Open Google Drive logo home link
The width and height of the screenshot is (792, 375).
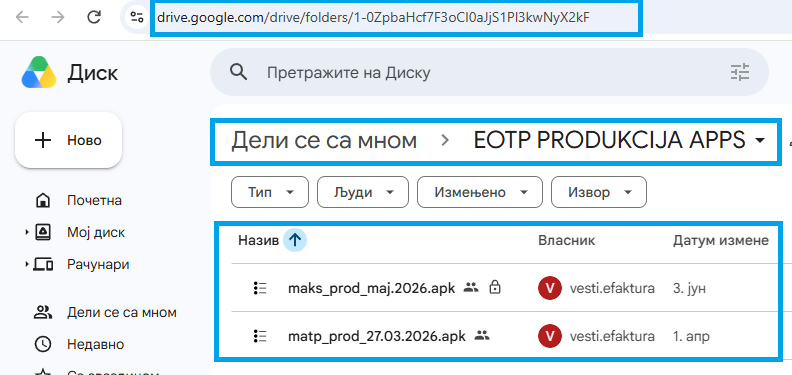tap(39, 73)
